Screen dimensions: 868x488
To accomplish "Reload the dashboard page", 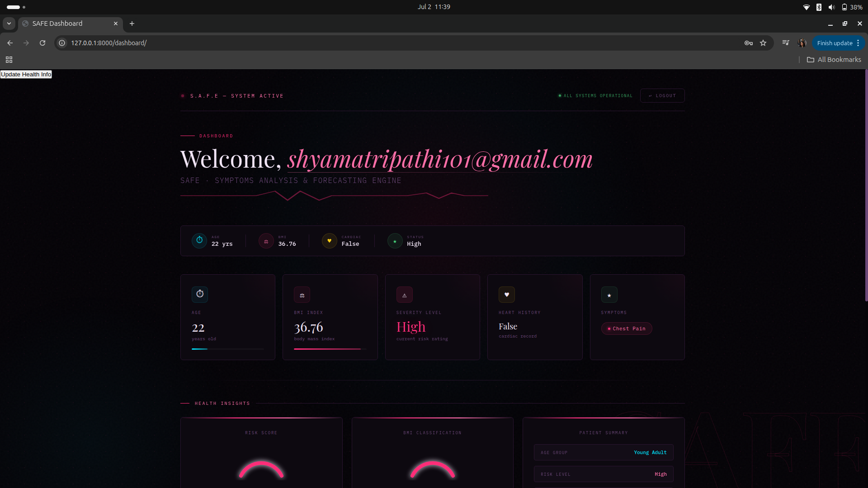I will coord(42,43).
